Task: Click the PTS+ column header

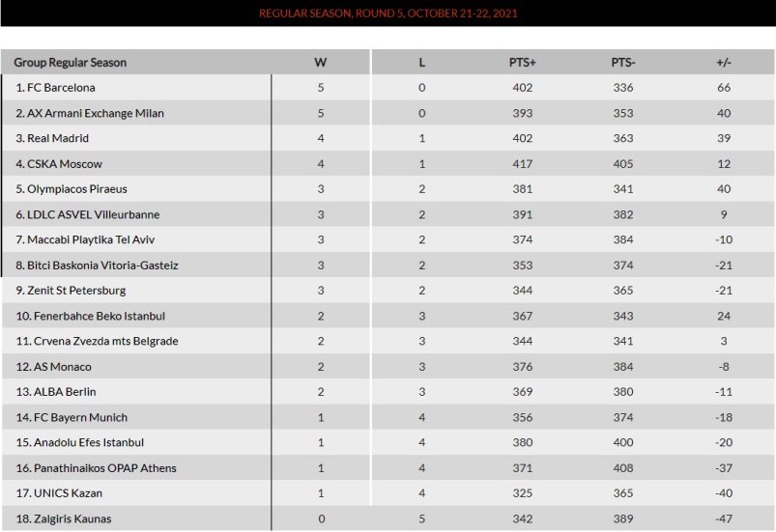Action: pyautogui.click(x=523, y=63)
